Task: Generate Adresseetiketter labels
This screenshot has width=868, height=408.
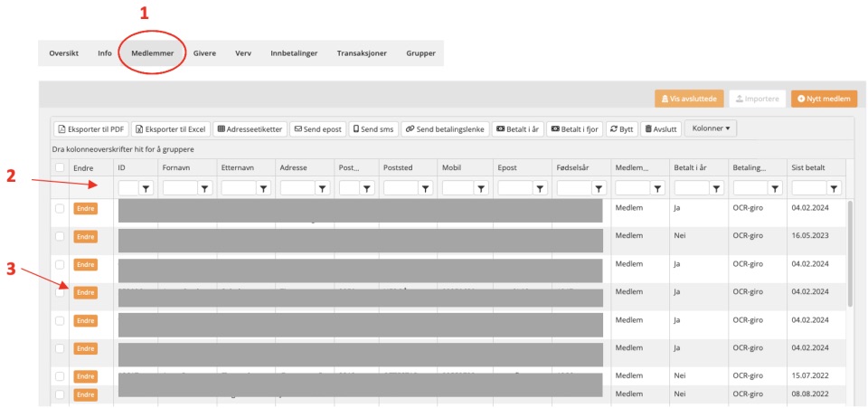Action: pos(250,129)
